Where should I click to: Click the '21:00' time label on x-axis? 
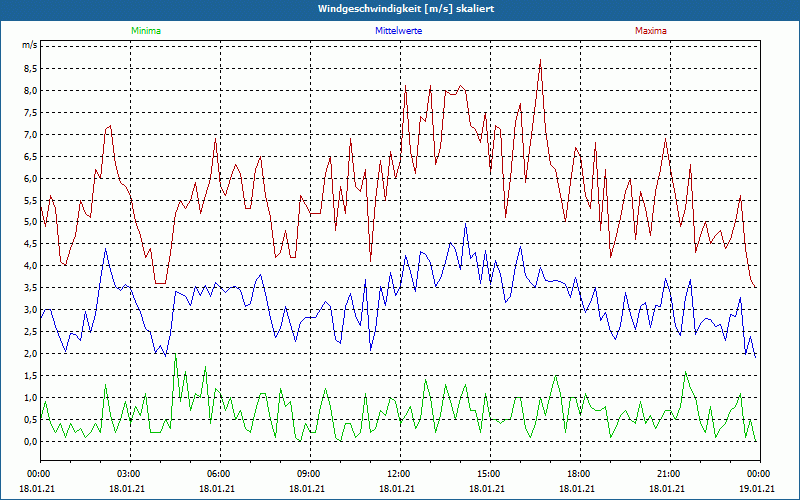[667, 474]
